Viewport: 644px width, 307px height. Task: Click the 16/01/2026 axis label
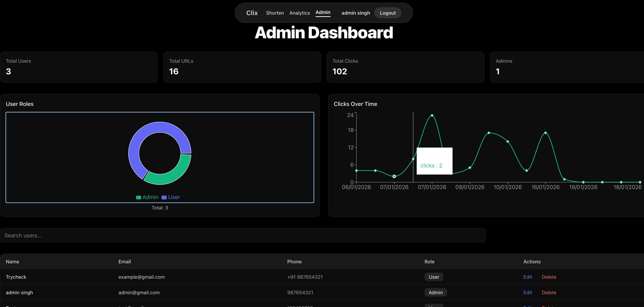(x=545, y=187)
